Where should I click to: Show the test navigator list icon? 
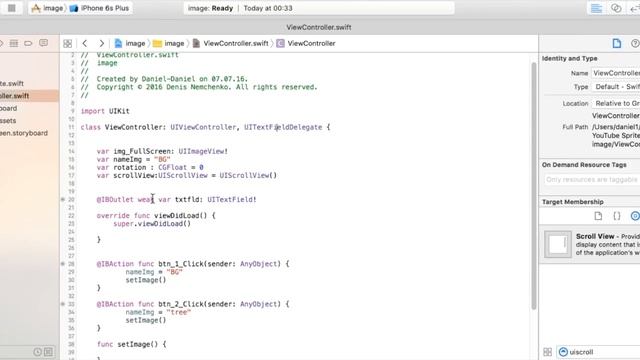[x=14, y=43]
